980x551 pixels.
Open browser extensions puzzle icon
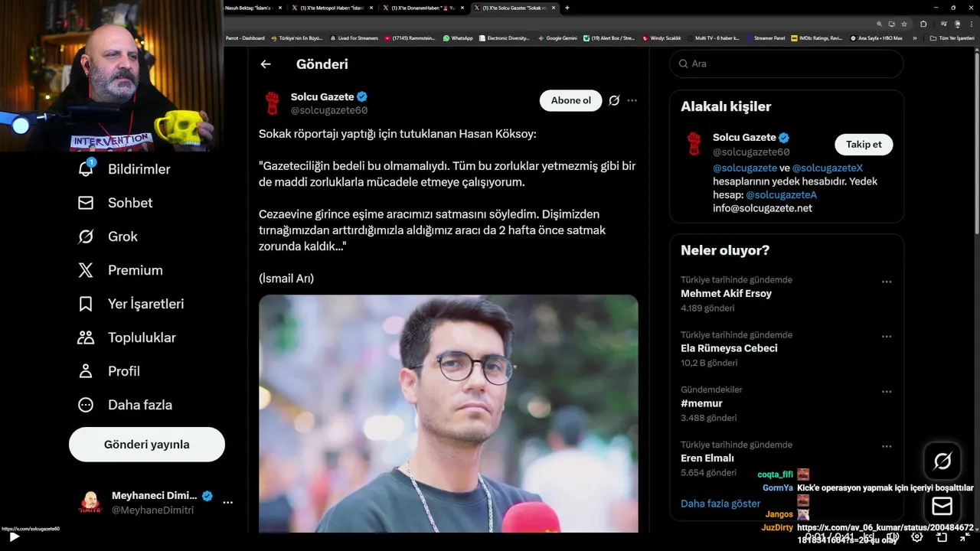pyautogui.click(x=923, y=24)
